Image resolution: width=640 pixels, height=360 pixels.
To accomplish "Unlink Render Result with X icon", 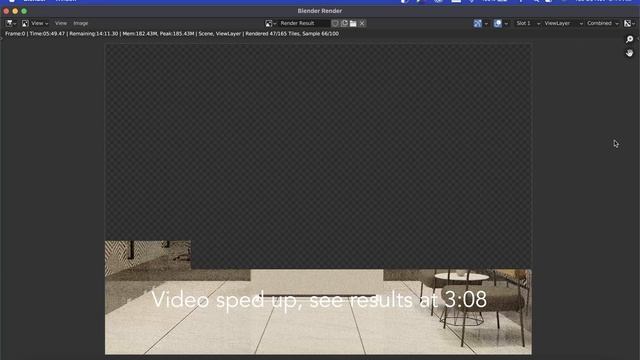I will coord(362,24).
